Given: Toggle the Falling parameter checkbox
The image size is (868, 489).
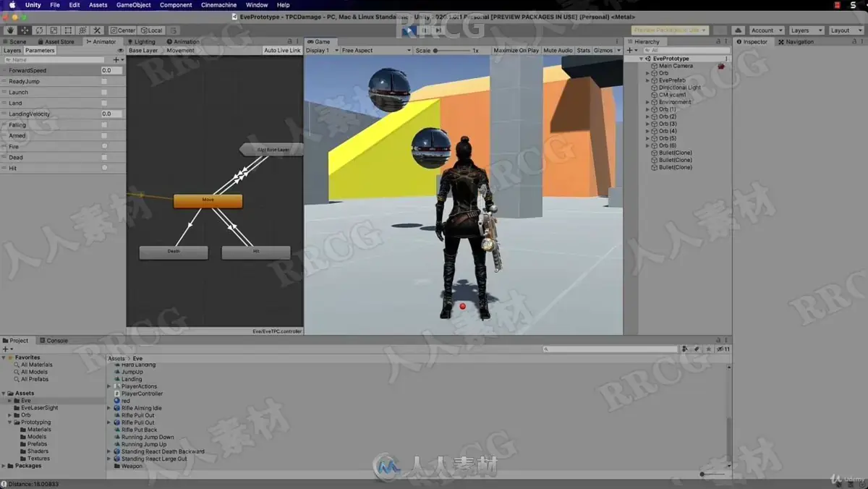Looking at the screenshot, I should click(104, 125).
